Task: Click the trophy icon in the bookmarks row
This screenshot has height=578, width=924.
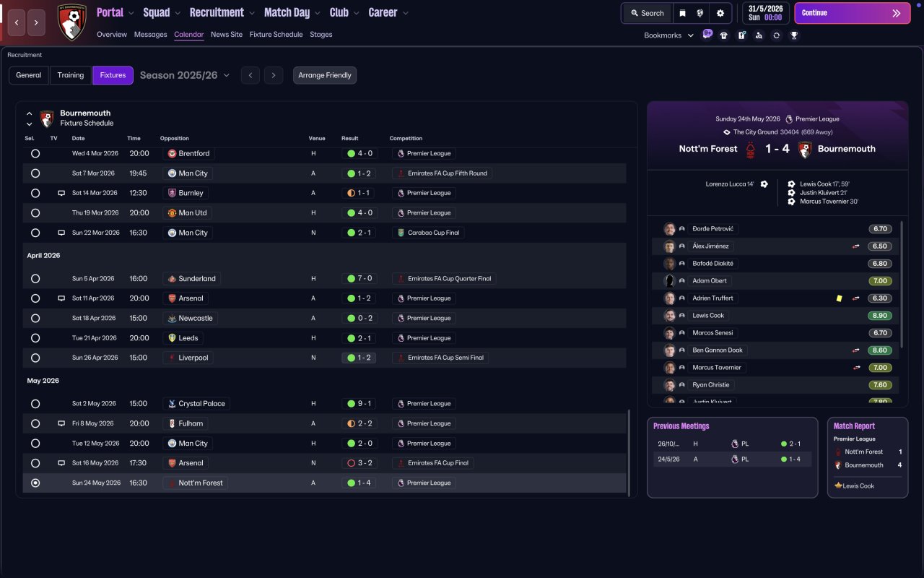Action: click(794, 35)
